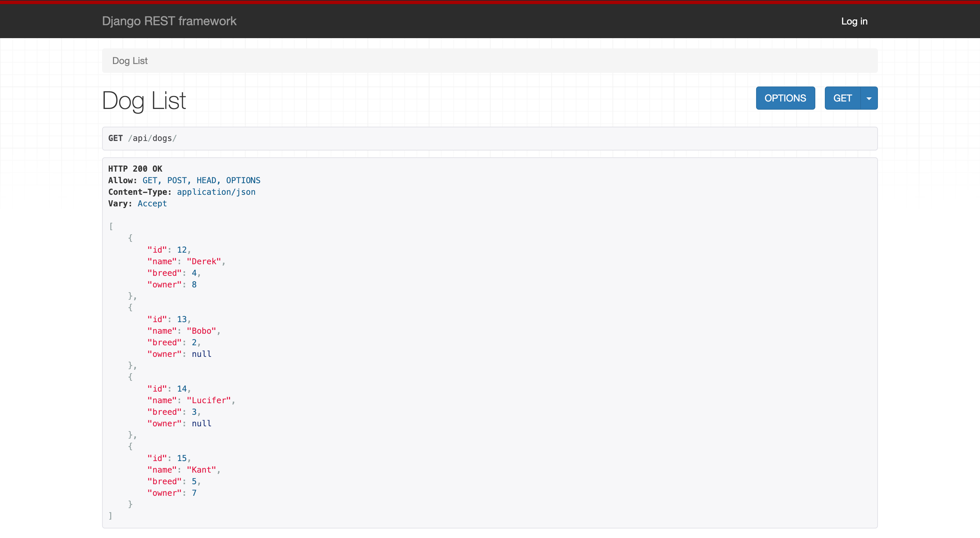This screenshot has height=538, width=980.
Task: Select the dog name Derek in the response
Action: tap(204, 261)
